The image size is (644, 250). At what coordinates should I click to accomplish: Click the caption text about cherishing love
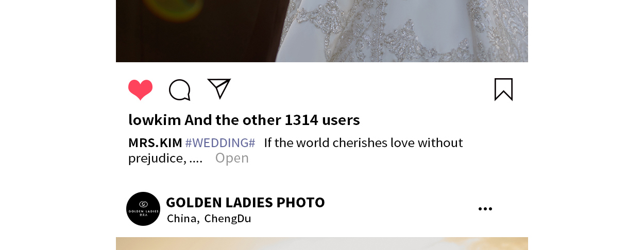[x=363, y=142]
